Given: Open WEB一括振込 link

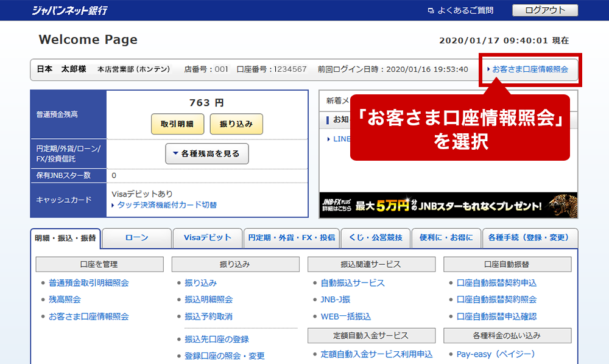Looking at the screenshot, I should 346,317.
